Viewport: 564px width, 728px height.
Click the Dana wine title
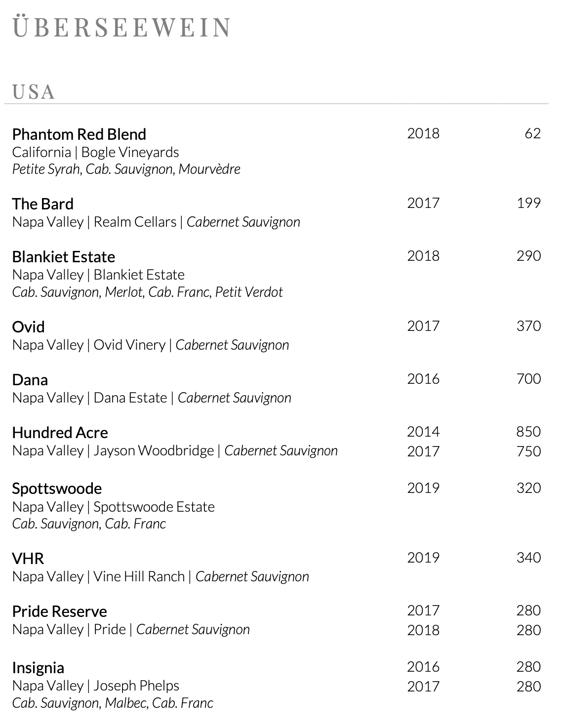point(30,380)
